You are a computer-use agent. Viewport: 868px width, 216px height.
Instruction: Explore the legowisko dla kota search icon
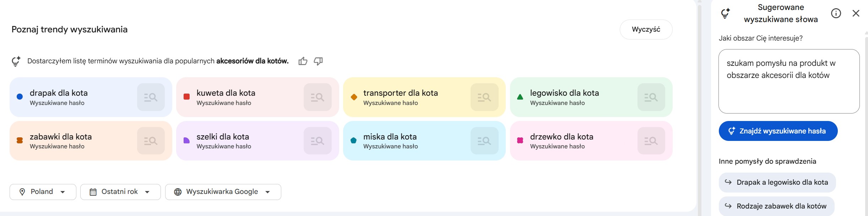(x=651, y=97)
